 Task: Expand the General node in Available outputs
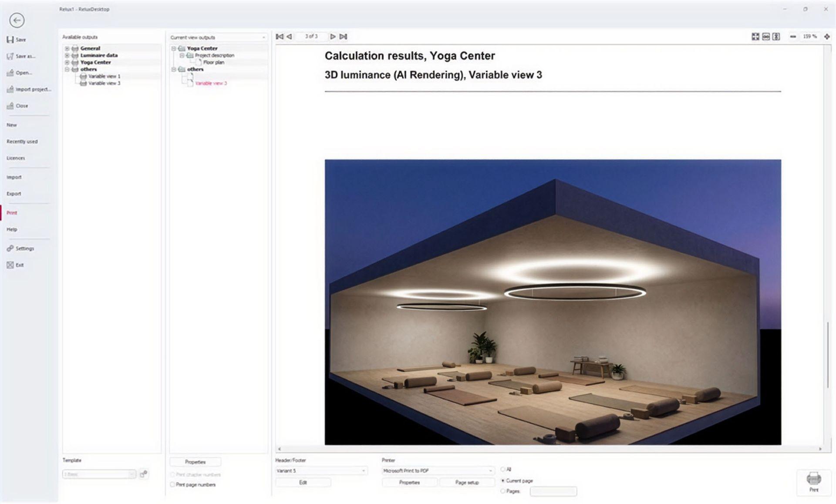click(67, 48)
